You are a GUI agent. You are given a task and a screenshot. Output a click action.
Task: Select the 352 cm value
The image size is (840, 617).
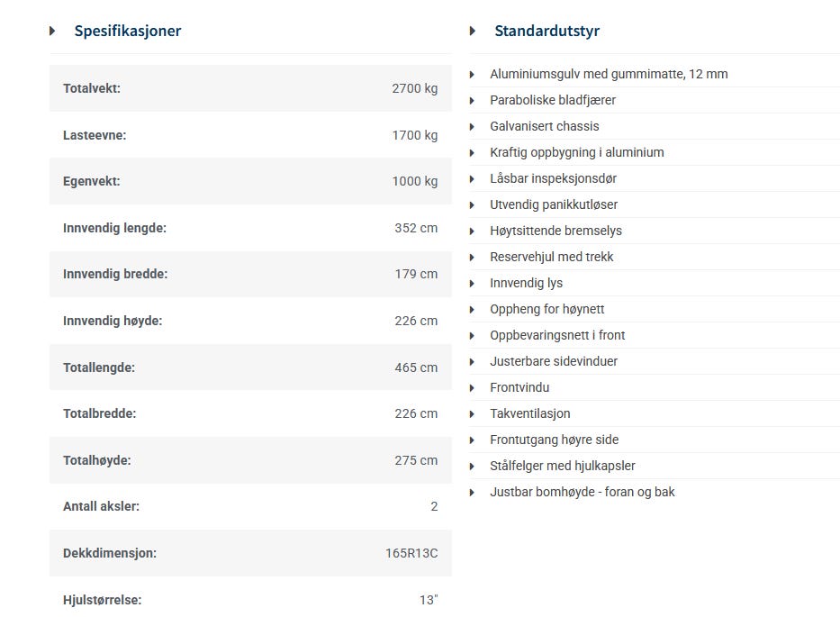(x=416, y=228)
